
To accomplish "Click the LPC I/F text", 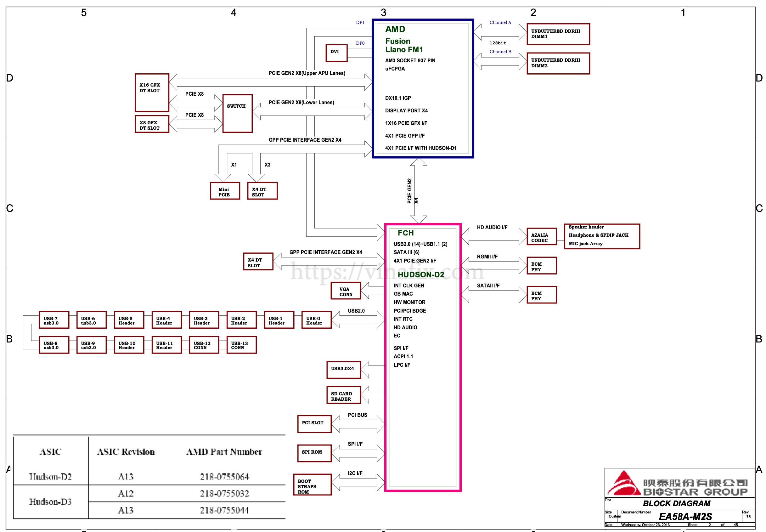I will click(x=402, y=365).
